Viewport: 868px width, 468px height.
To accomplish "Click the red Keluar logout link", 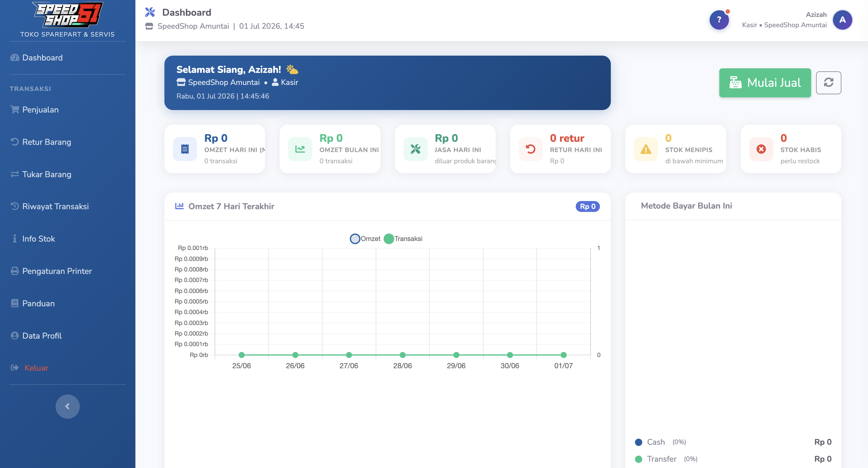I will point(36,368).
